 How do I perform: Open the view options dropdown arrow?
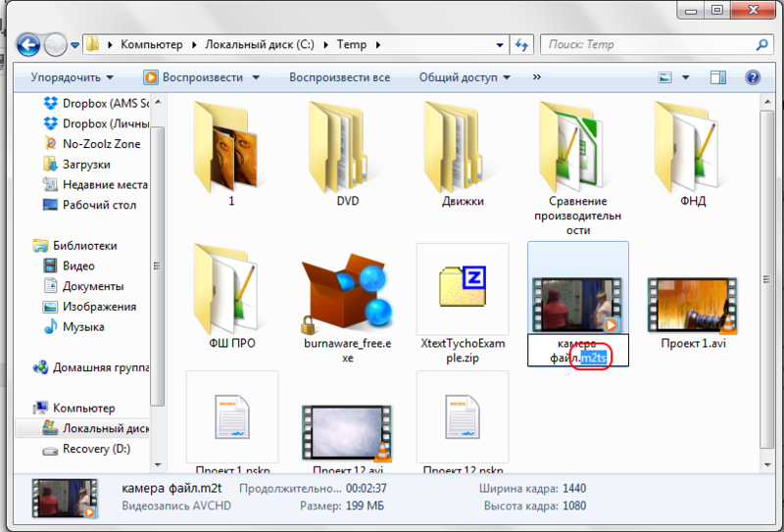pos(685,77)
